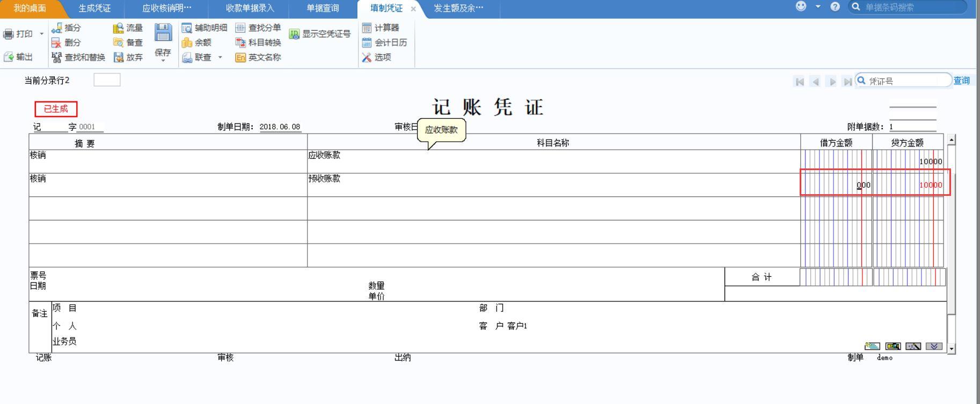This screenshot has width=980, height=404.
Task: Click the 备查 reference button
Action: (128, 42)
